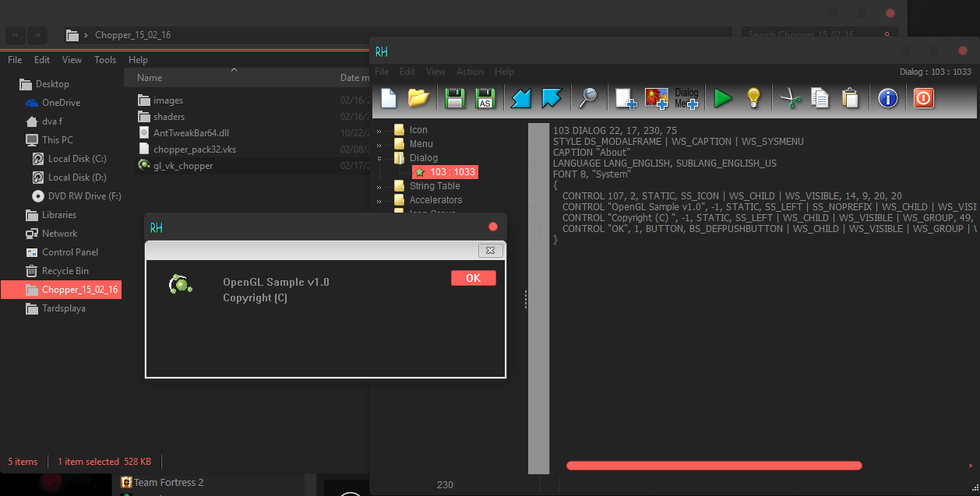Viewport: 980px width, 496px height.
Task: Click the Save As floppy icon
Action: pos(485,98)
